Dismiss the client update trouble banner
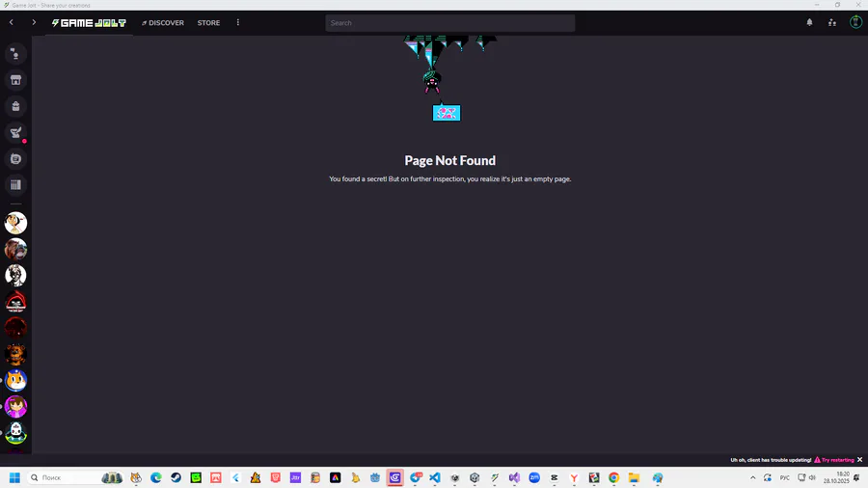 859,460
